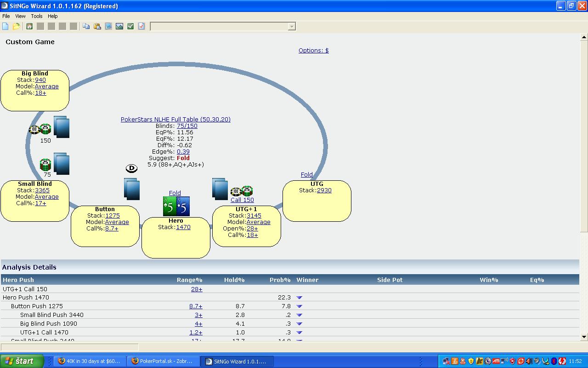
Task: Change UTG+1's Average model
Action: pos(259,222)
